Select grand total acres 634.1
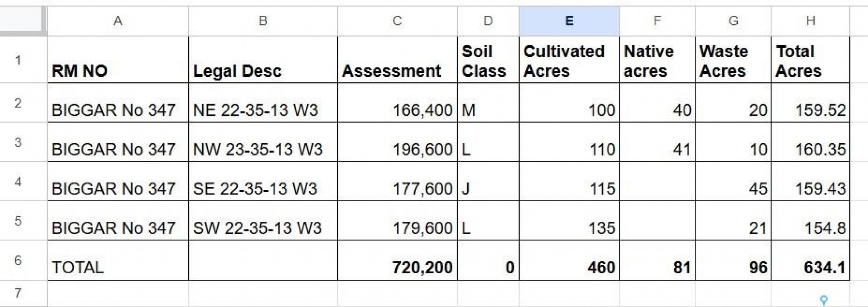Viewport: 868px width, 307px height. pos(810,260)
